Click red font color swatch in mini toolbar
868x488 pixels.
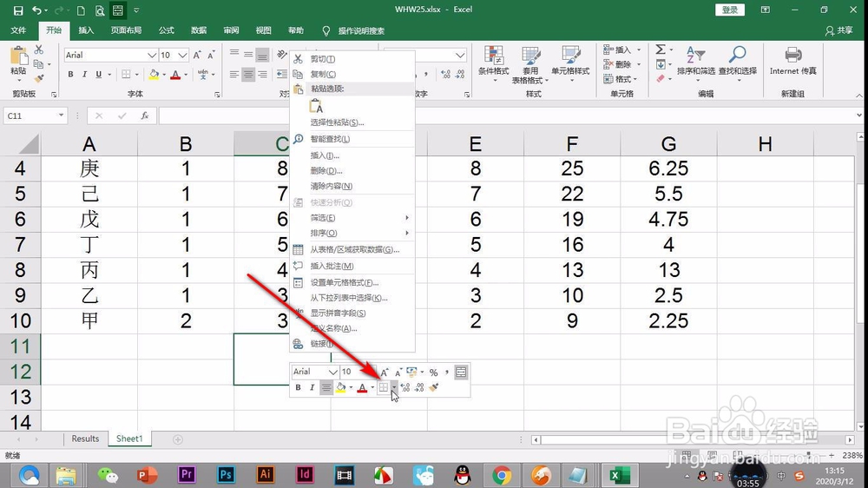pos(362,388)
